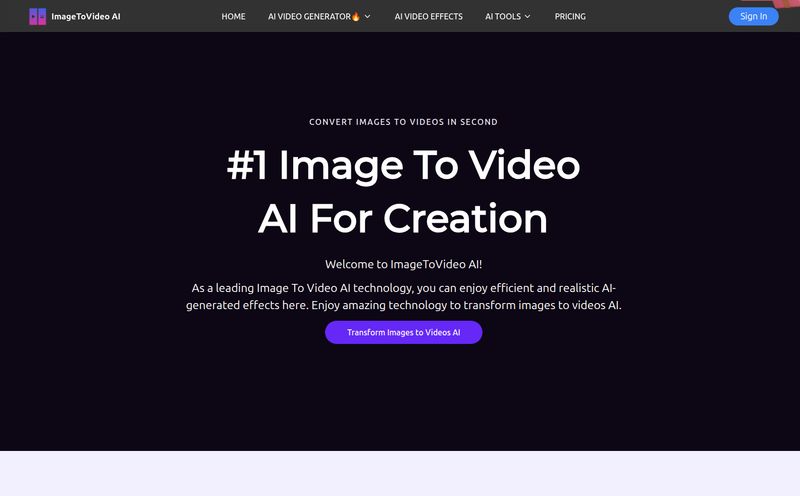Go to the PRICING page
800x496 pixels.
tap(570, 16)
